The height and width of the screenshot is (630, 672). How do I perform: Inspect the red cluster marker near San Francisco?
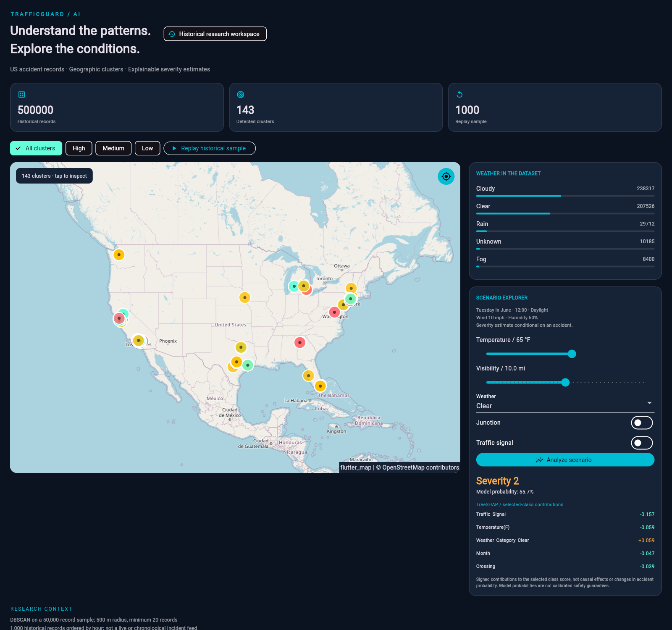click(x=119, y=318)
